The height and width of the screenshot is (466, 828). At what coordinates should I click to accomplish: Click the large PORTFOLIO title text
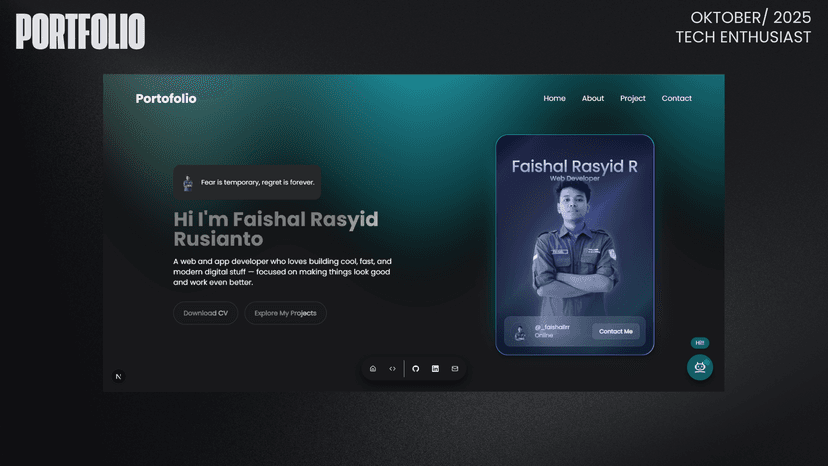point(80,32)
